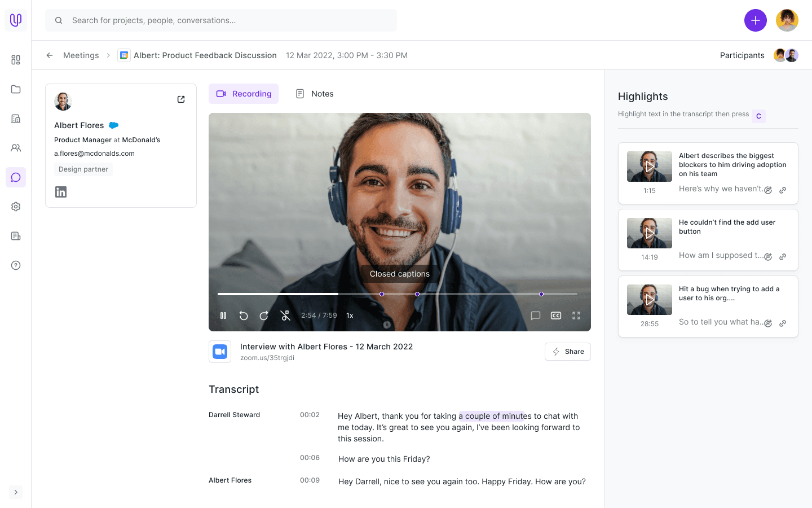Pause the video recording
The height and width of the screenshot is (508, 812).
pos(223,316)
